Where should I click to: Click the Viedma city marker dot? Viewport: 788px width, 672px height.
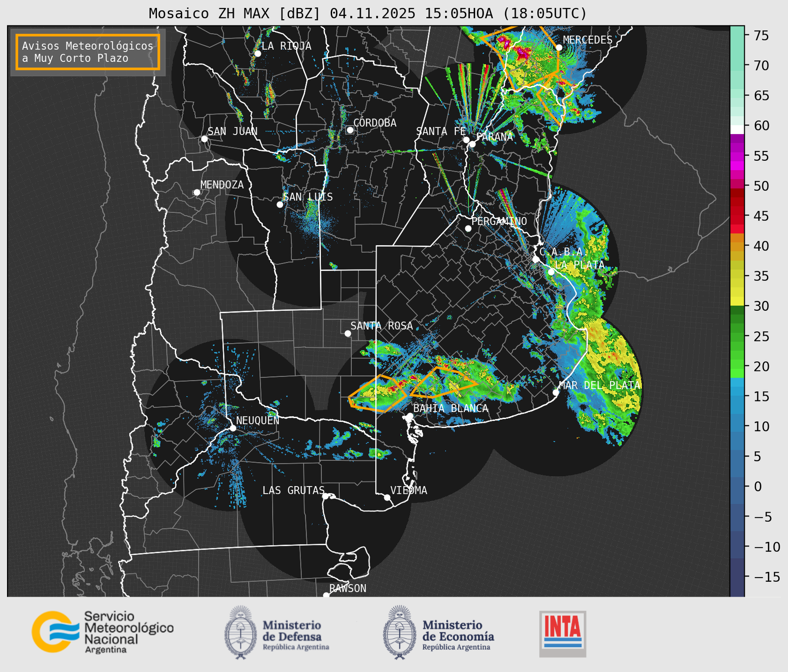click(x=387, y=497)
